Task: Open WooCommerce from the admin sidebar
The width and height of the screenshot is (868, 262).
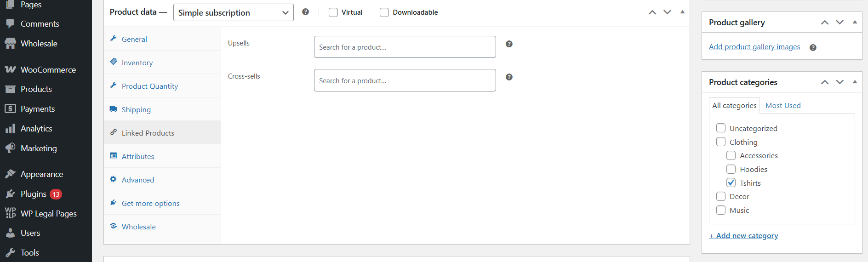Action: (48, 70)
